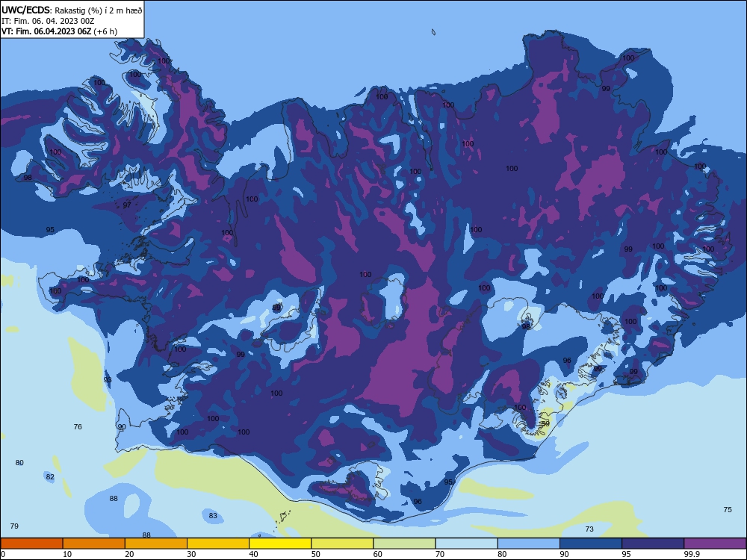Viewport: 747px width, 560px height.
Task: Select the 'IT: Fim. 06. 04. 2023 00Z' line
Action: (x=48, y=21)
